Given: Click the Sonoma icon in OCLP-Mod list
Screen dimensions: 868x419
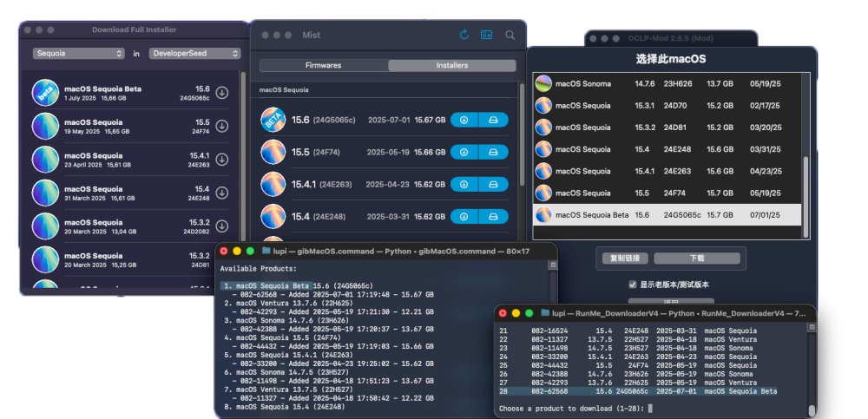Looking at the screenshot, I should 543,83.
